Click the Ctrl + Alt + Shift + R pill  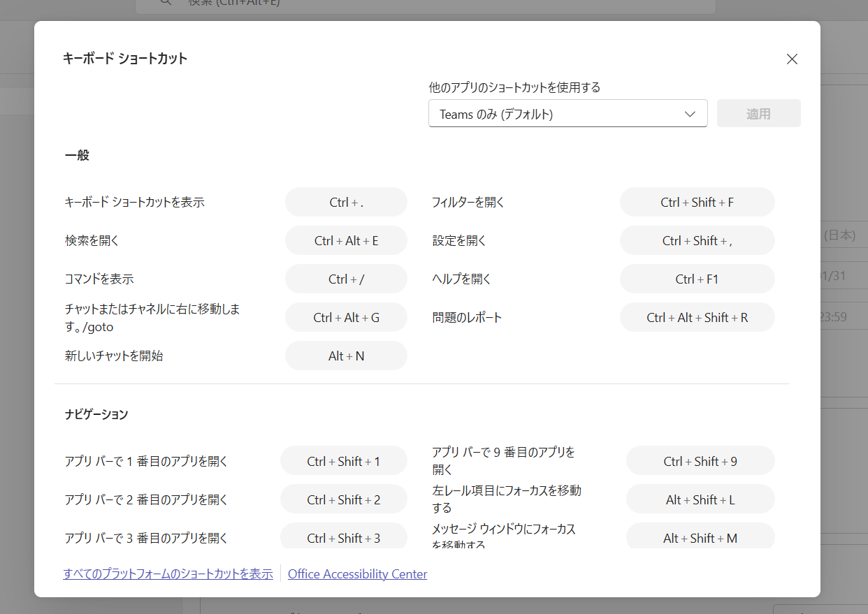tap(697, 318)
